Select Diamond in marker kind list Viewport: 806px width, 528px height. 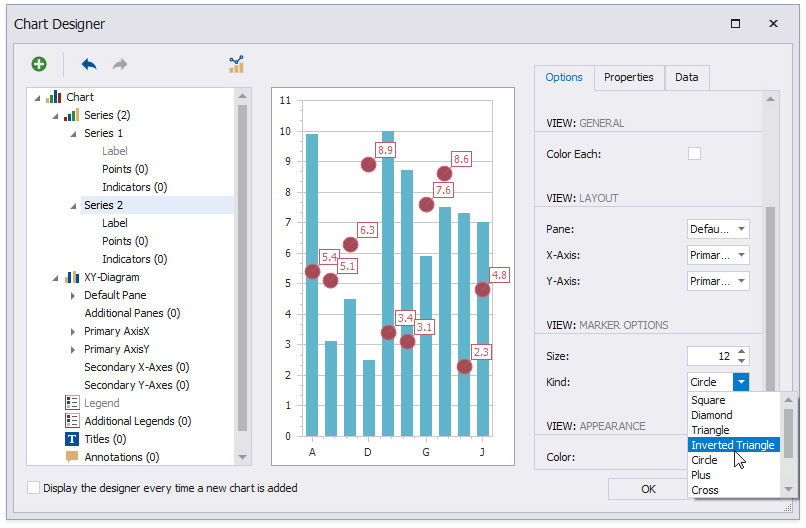click(712, 415)
